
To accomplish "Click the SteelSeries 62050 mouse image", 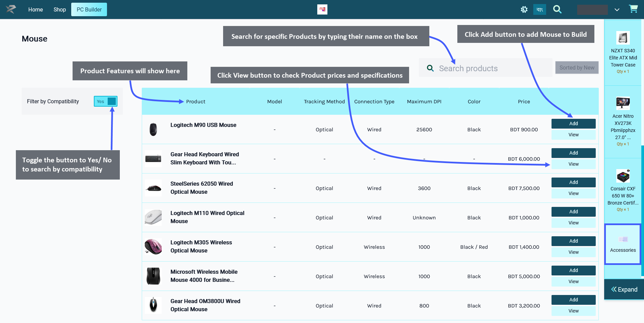I will 153,188.
